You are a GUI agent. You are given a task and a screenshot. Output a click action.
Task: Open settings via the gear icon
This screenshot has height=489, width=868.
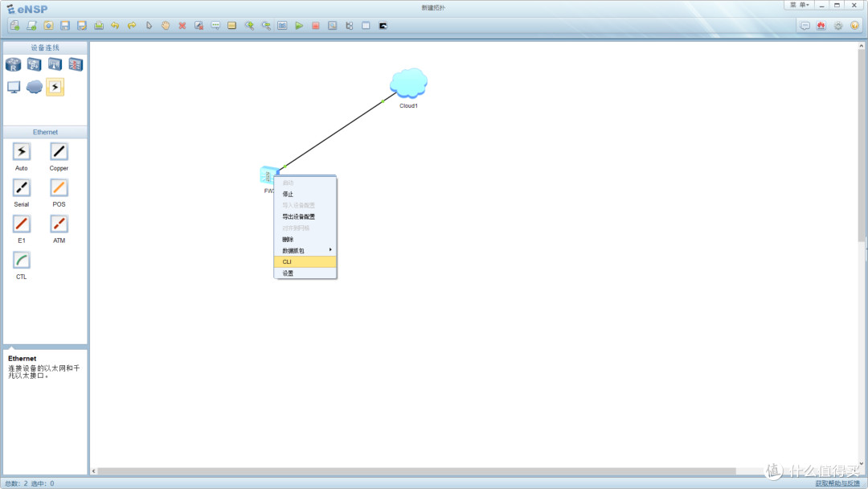[838, 26]
